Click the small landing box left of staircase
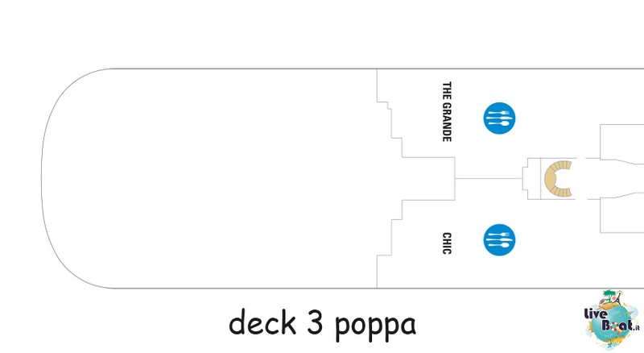The height and width of the screenshot is (353, 644). [x=531, y=179]
